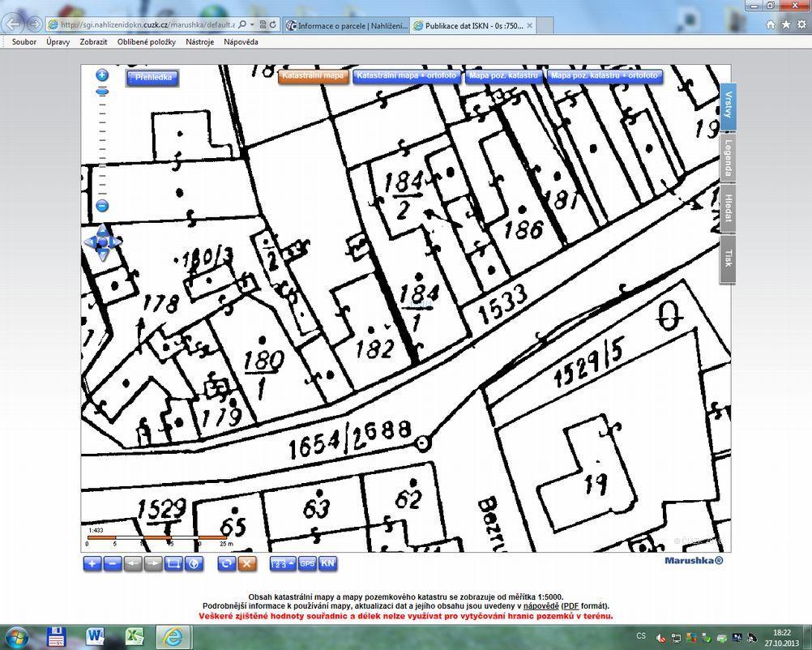Go to next map view arrow
The image size is (812, 650).
coord(153,563)
